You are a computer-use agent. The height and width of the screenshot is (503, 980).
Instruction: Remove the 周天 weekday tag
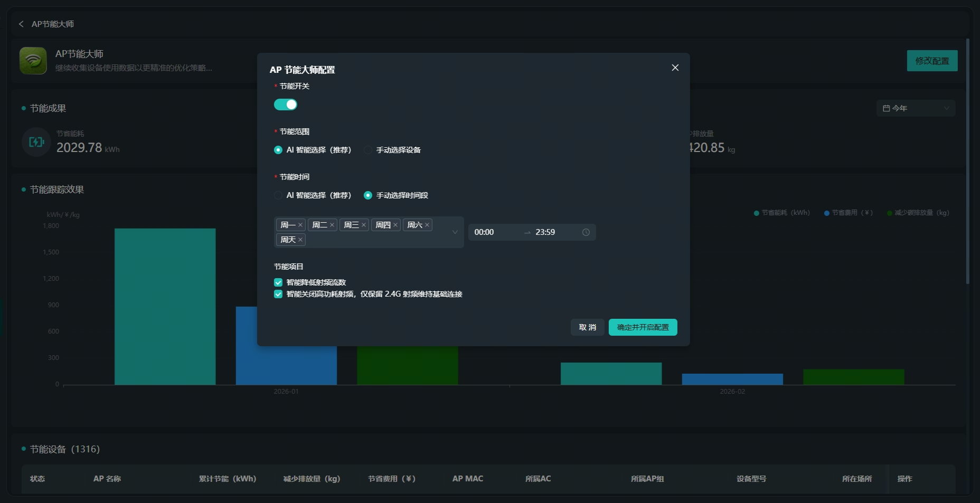click(300, 240)
